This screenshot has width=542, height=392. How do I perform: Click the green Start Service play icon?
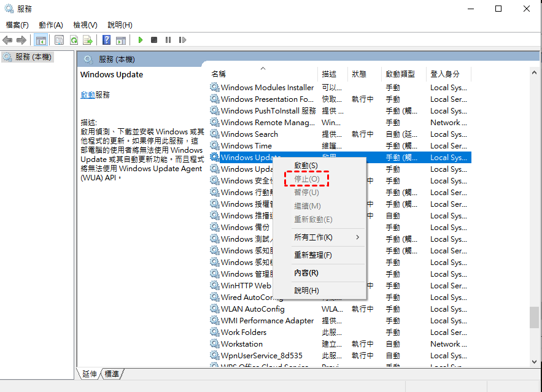pyautogui.click(x=141, y=40)
